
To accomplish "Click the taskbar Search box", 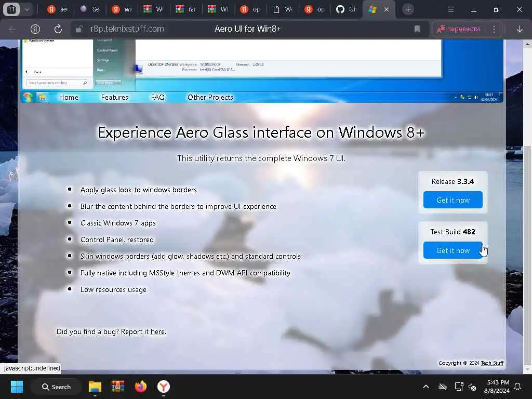I will click(x=56, y=387).
